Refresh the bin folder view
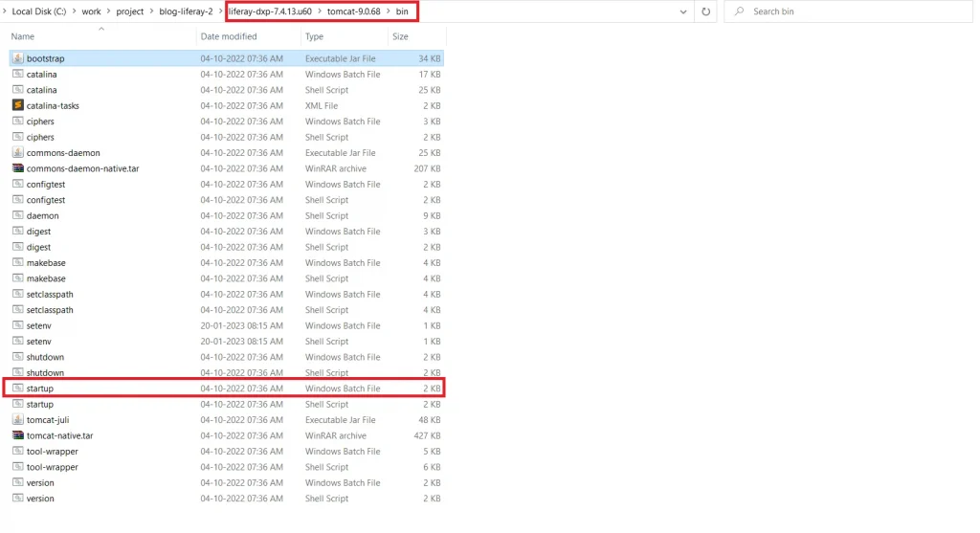The height and width of the screenshot is (533, 980). click(705, 11)
